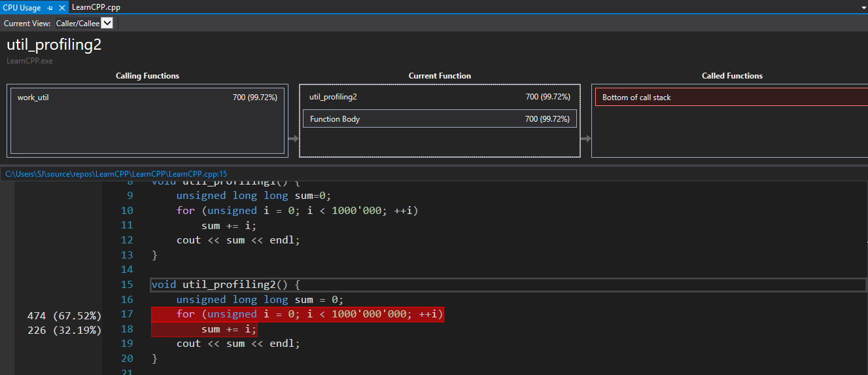Open the LearnCPP.cpp tab
The width and height of the screenshot is (868, 375).
95,7
